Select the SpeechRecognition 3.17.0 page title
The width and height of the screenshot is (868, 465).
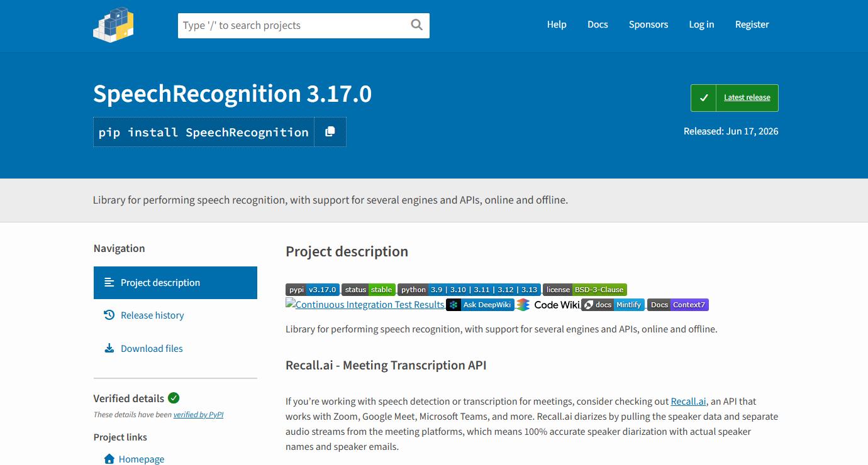[x=233, y=94]
